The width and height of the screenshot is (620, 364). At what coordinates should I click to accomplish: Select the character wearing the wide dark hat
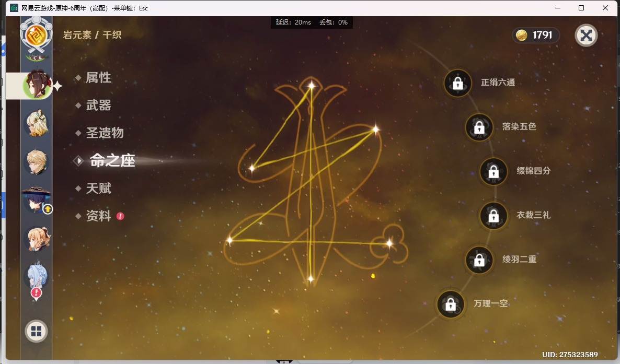[37, 200]
